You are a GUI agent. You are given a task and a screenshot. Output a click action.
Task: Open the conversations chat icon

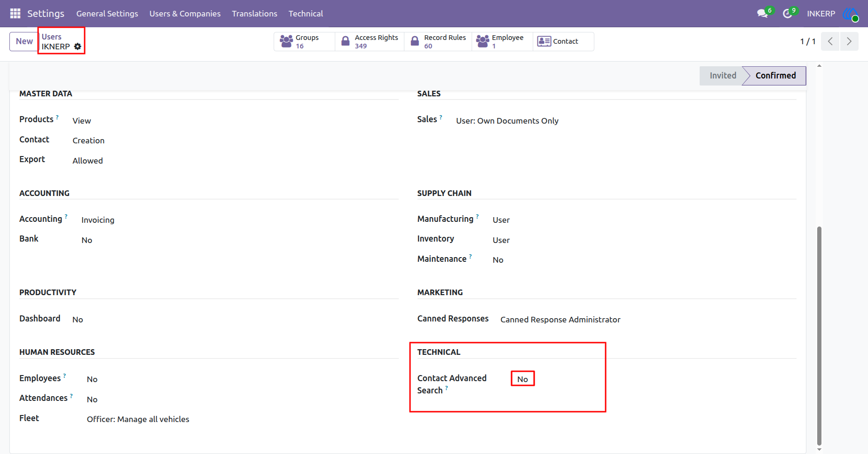click(762, 14)
